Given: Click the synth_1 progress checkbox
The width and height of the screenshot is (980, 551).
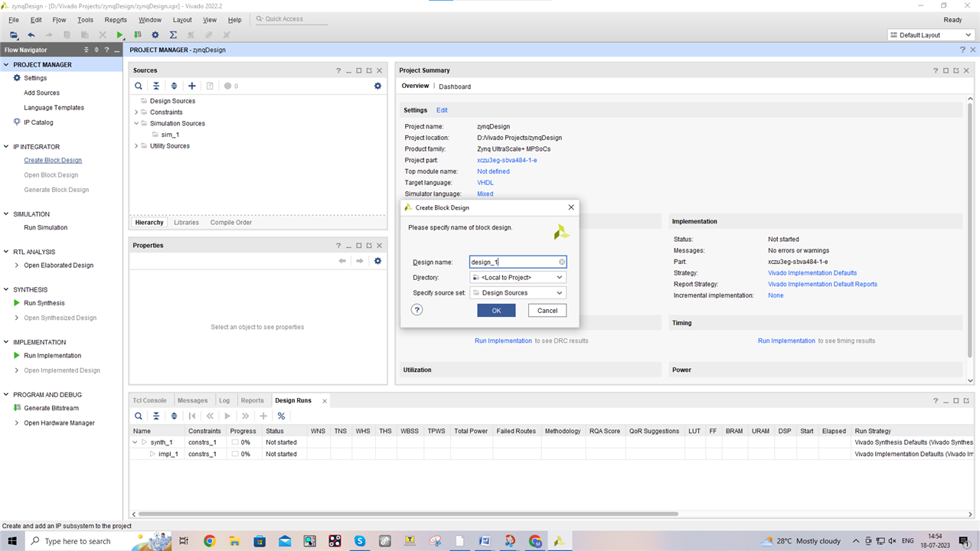Looking at the screenshot, I should (x=236, y=442).
